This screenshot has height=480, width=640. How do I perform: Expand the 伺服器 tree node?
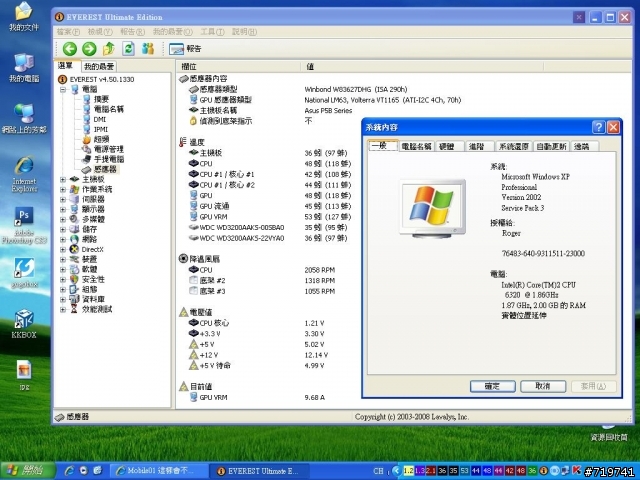[63, 199]
